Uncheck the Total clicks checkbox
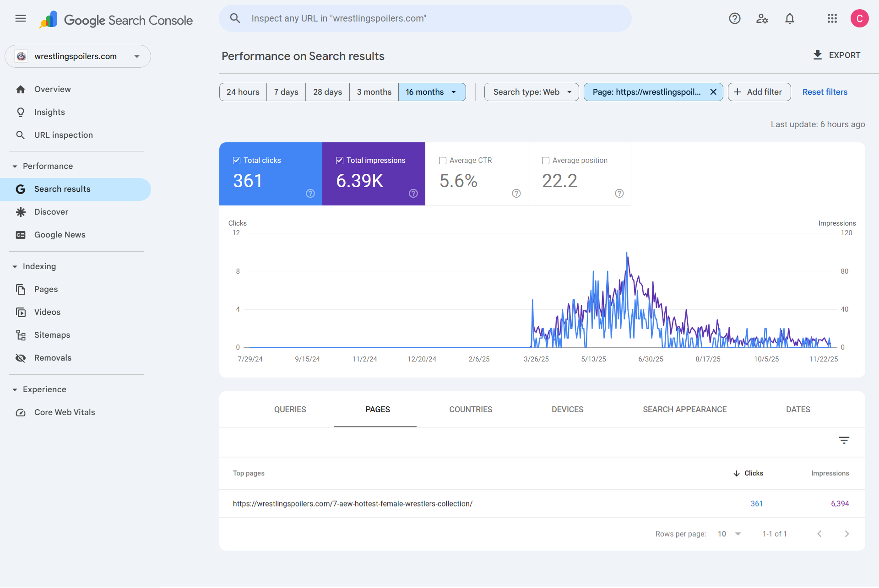This screenshot has height=588, width=879. (237, 161)
